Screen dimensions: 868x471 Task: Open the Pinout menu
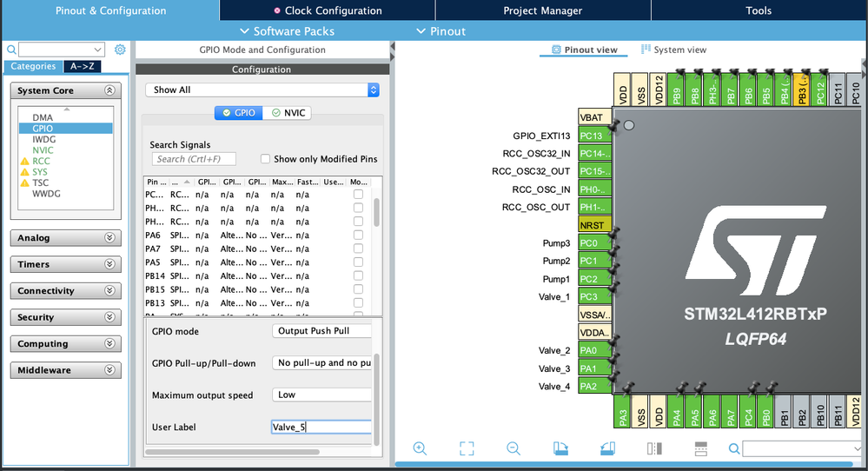pyautogui.click(x=441, y=31)
